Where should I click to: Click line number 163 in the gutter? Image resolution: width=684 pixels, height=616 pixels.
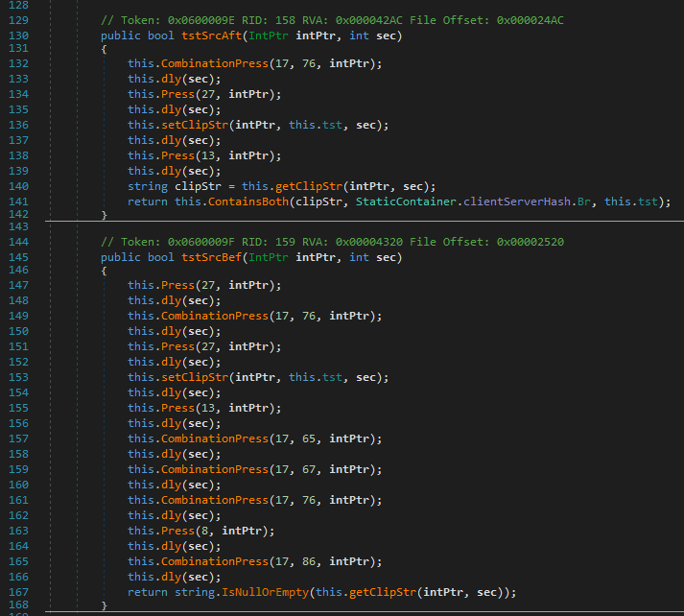(19, 531)
